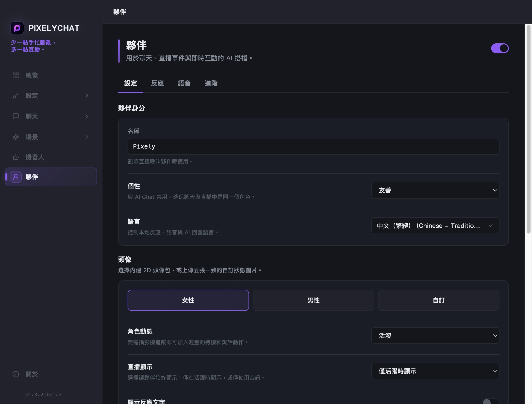The image size is (532, 404).
Task: Click the 關於 info circle icon
Action: (x=16, y=374)
